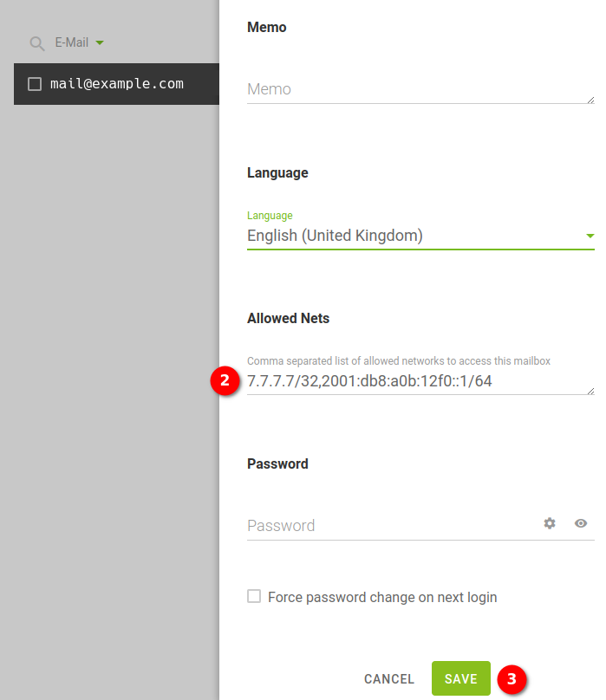This screenshot has width=606, height=700.
Task: Toggle password visibility with the eye icon
Action: (581, 523)
